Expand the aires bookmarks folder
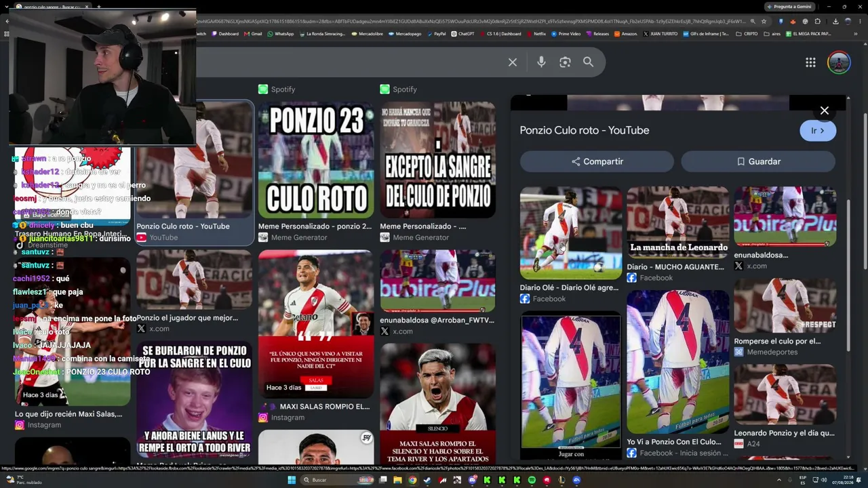 point(772,34)
